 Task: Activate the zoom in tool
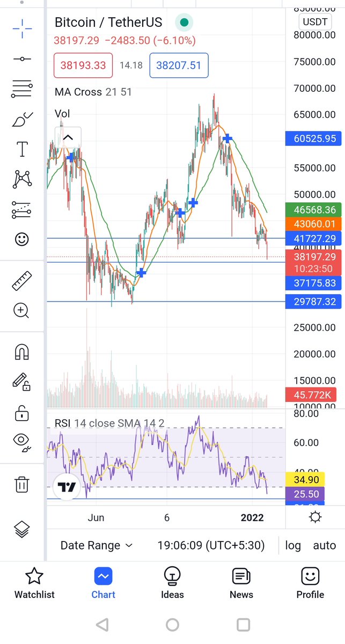click(22, 311)
